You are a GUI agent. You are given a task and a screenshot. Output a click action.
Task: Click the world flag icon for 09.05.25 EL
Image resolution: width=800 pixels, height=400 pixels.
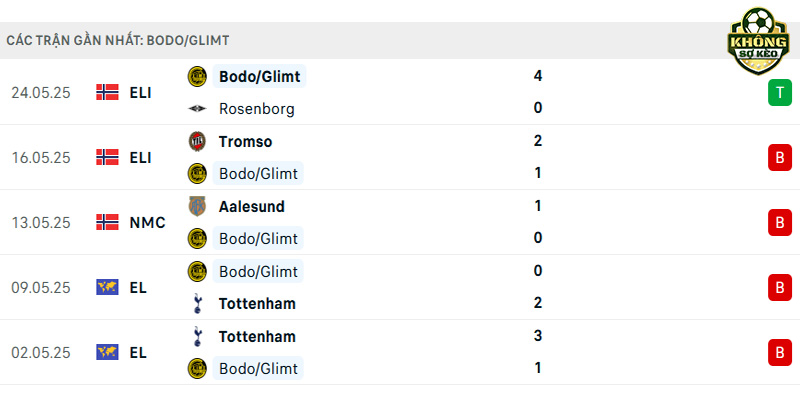point(107,287)
